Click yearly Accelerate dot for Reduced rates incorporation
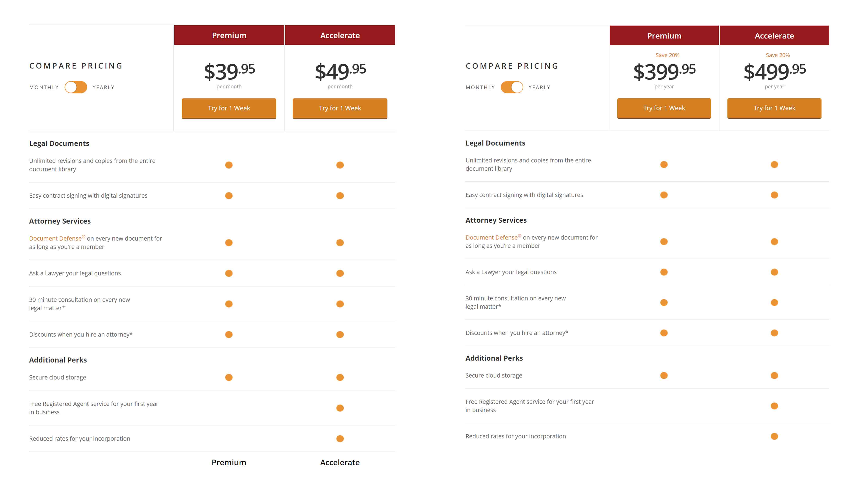Image resolution: width=852 pixels, height=504 pixels. pos(774,436)
